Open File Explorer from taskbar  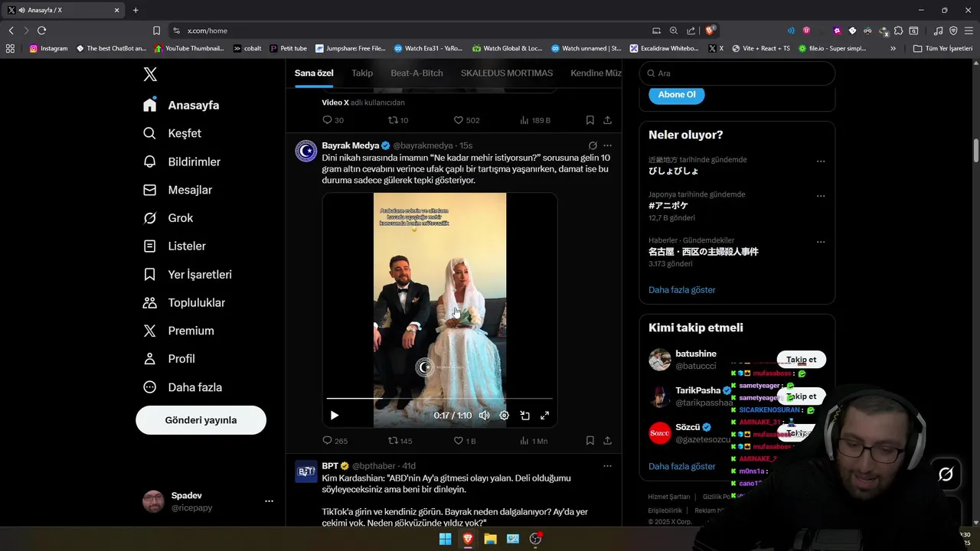pos(490,539)
